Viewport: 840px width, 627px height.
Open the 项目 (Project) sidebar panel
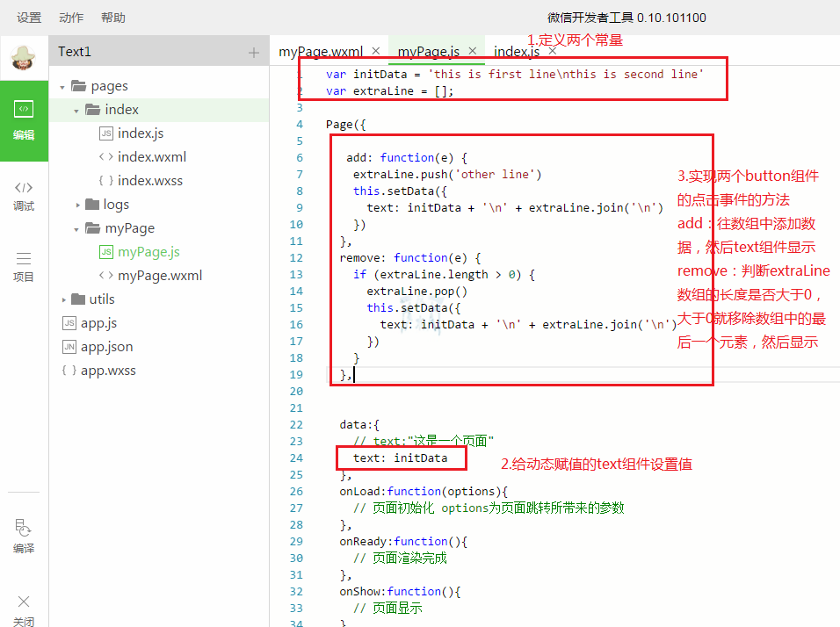point(24,266)
